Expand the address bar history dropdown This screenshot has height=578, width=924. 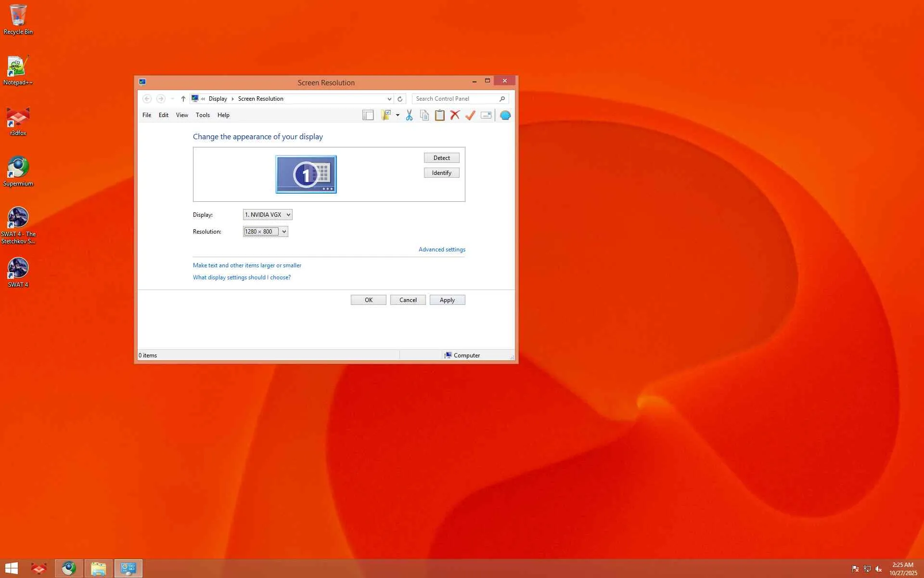[389, 99]
